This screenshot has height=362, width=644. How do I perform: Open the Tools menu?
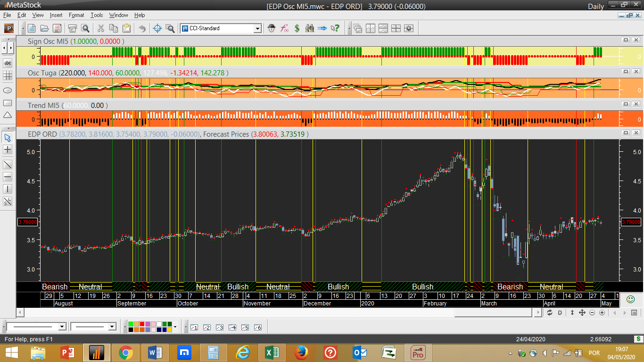pos(97,15)
